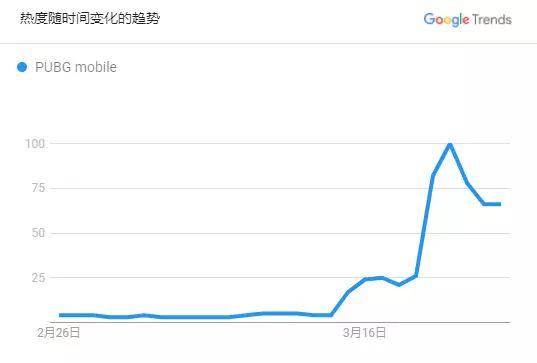The height and width of the screenshot is (363, 537).
Task: Click the line start near 2月26日
Action: 62,315
